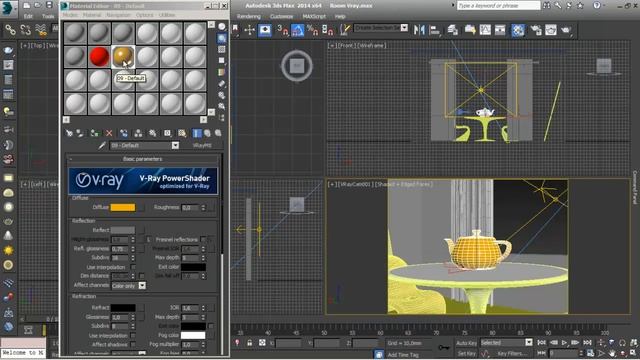Open the Material menu in Material Editor
The width and height of the screenshot is (640, 360).
click(92, 15)
